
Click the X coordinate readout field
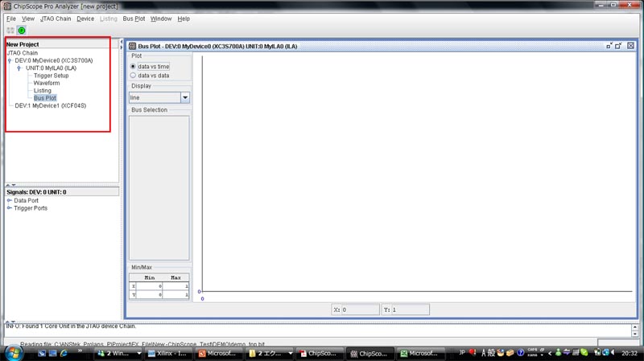point(360,310)
